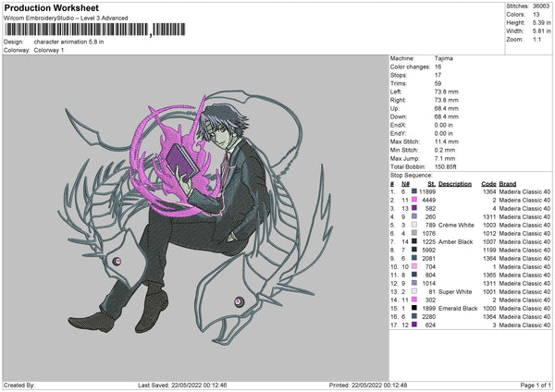Viewport: 555px width, 392px height.
Task: Click the purple swatch in stop row 3
Action: coord(414,208)
